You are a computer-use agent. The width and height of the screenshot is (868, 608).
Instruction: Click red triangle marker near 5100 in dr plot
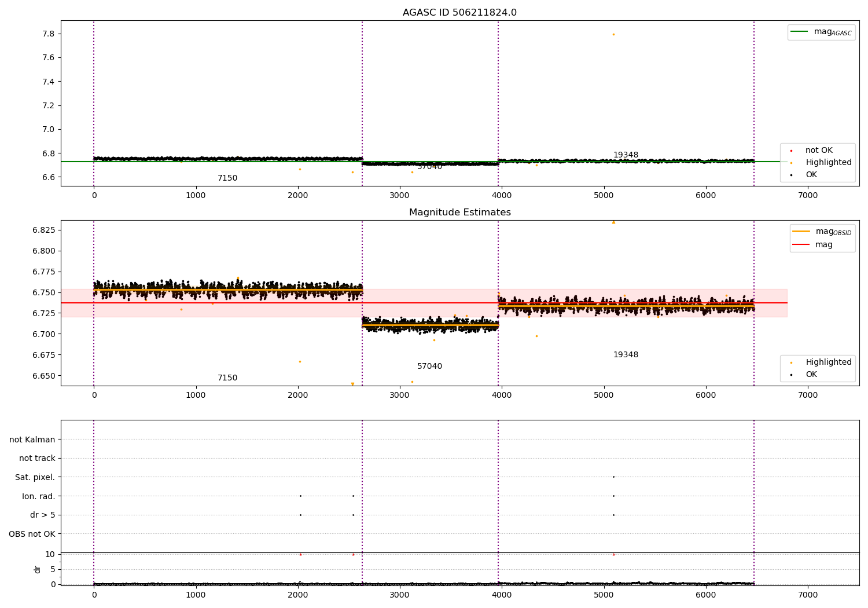tap(613, 555)
